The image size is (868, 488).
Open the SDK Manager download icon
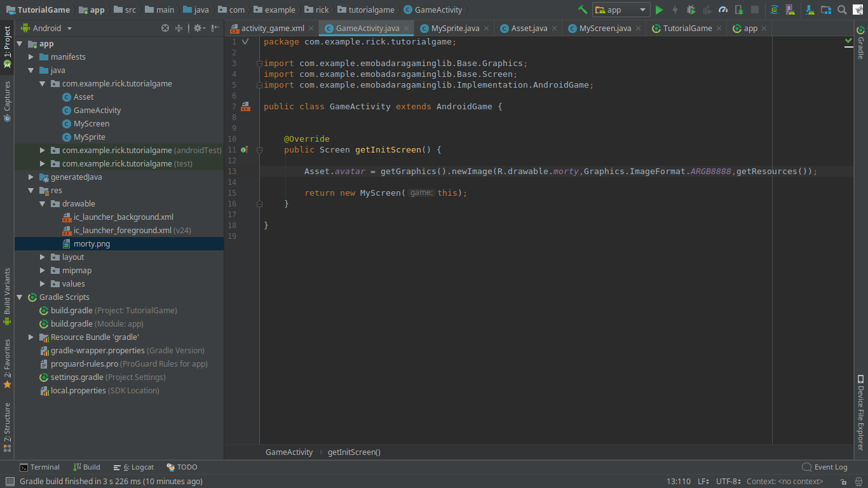810,10
